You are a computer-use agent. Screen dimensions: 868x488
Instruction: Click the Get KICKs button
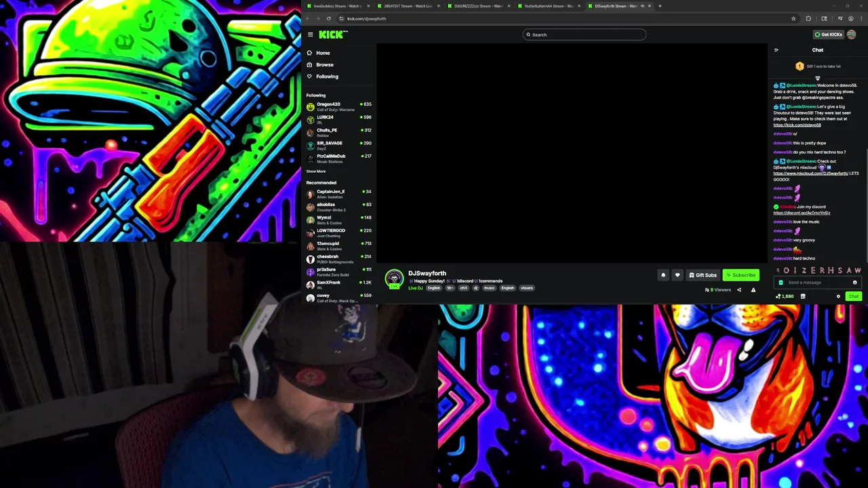pyautogui.click(x=829, y=35)
